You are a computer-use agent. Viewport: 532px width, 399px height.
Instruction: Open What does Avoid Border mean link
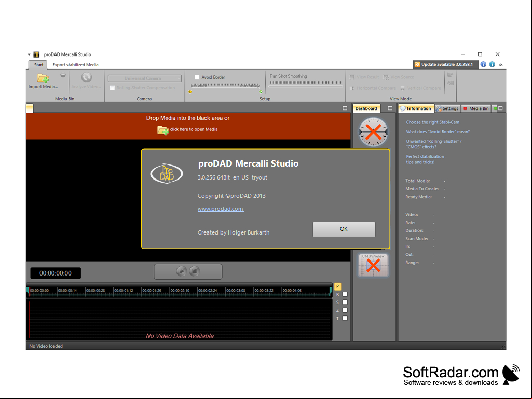(438, 132)
